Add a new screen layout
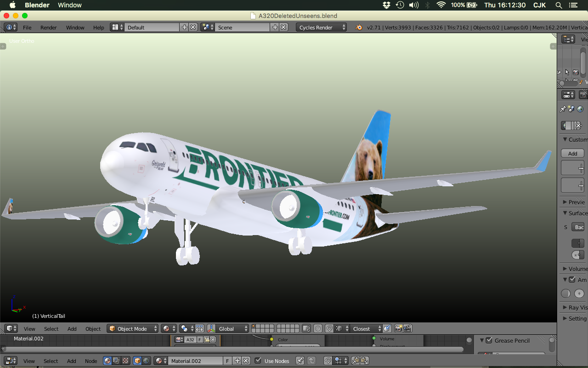 pyautogui.click(x=185, y=27)
